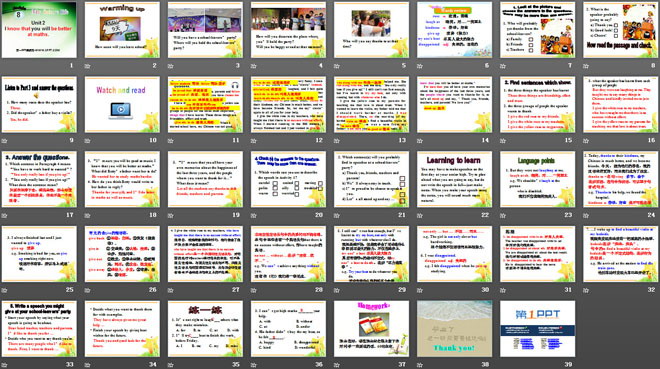This screenshot has width=660, height=369.
Task: Click the star icon under slide 22
Action: (420, 215)
